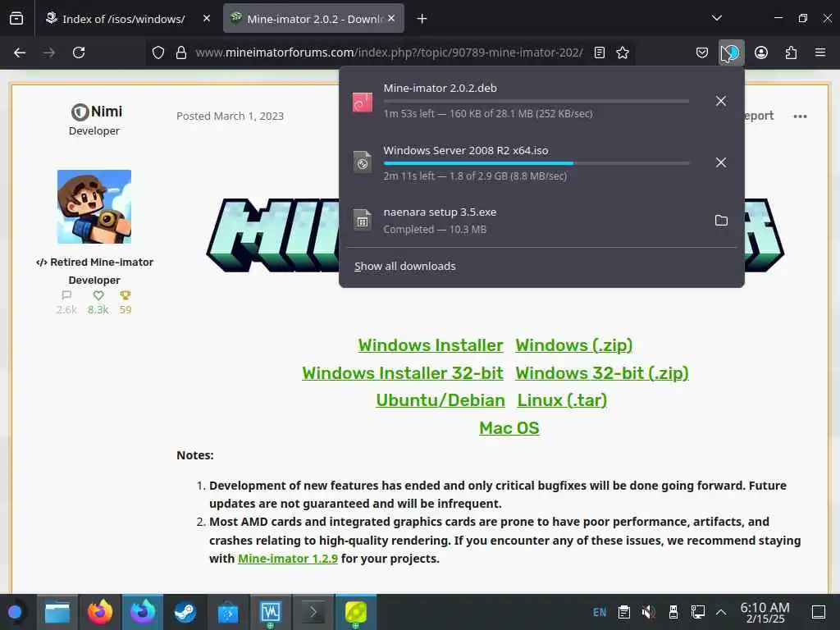Open containing folder for naenara setup 3.5.exe
The width and height of the screenshot is (840, 630).
point(721,220)
